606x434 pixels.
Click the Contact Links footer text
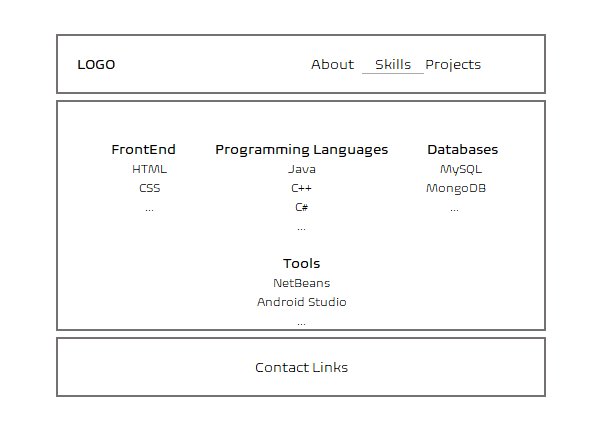pyautogui.click(x=301, y=368)
